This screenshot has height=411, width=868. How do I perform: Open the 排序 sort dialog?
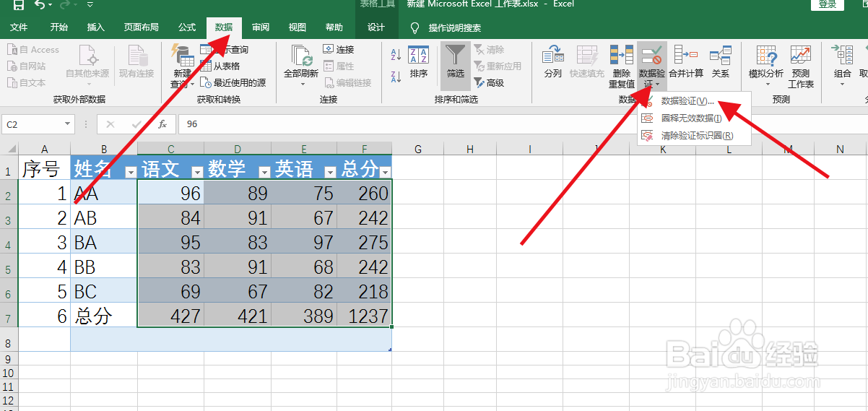click(418, 62)
